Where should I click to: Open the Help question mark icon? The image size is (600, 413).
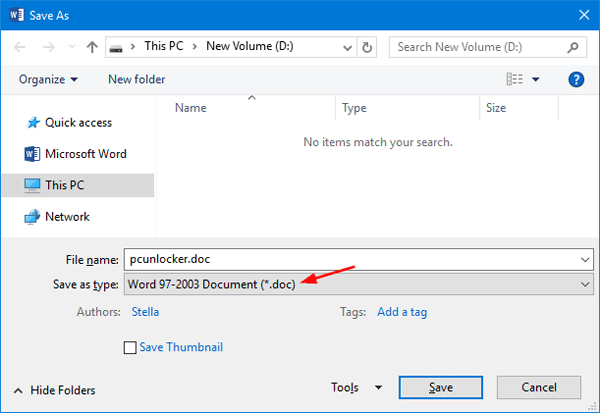[575, 79]
